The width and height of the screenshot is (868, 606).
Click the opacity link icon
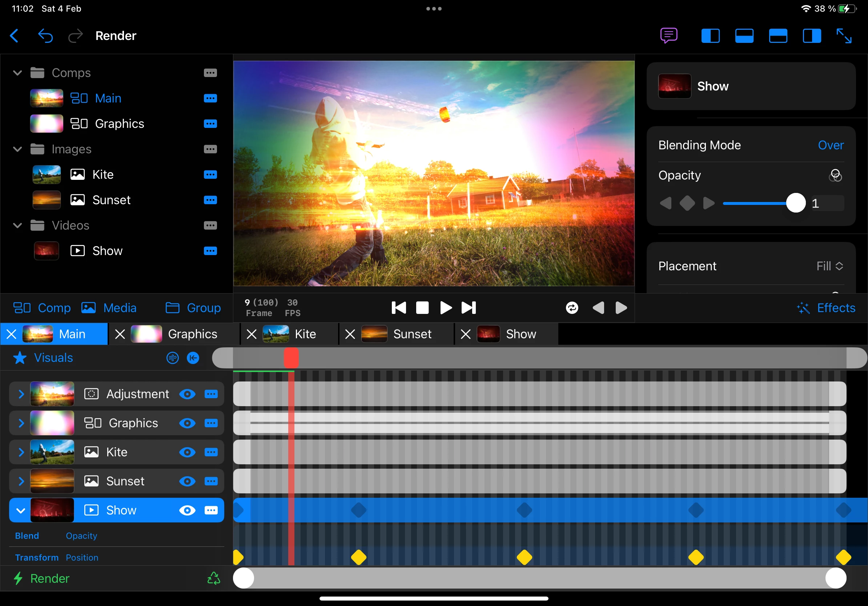tap(835, 175)
